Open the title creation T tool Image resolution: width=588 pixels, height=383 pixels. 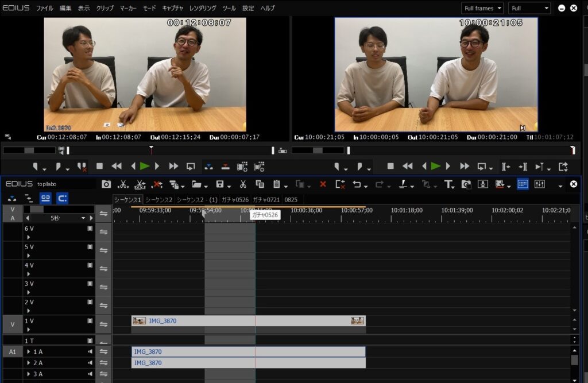pyautogui.click(x=448, y=184)
